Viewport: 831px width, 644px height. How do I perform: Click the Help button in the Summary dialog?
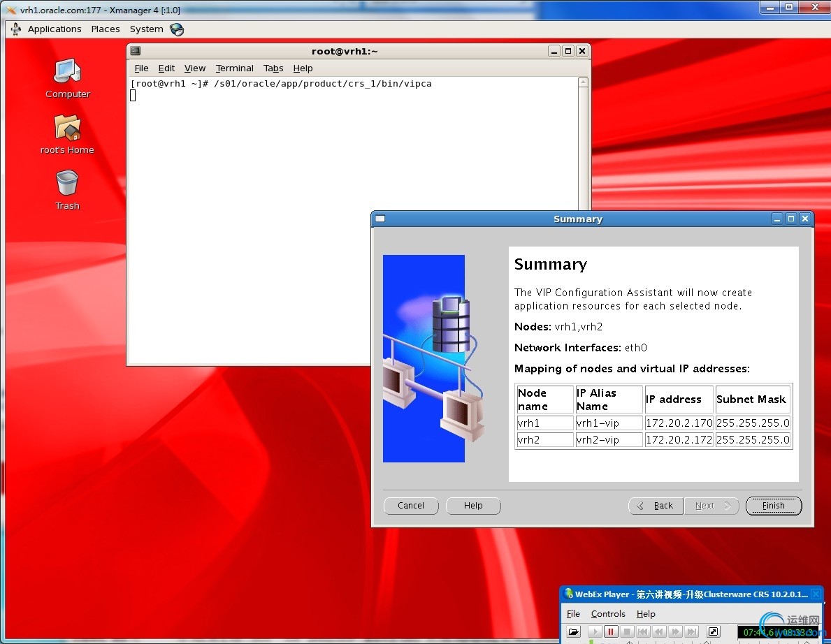(x=473, y=506)
